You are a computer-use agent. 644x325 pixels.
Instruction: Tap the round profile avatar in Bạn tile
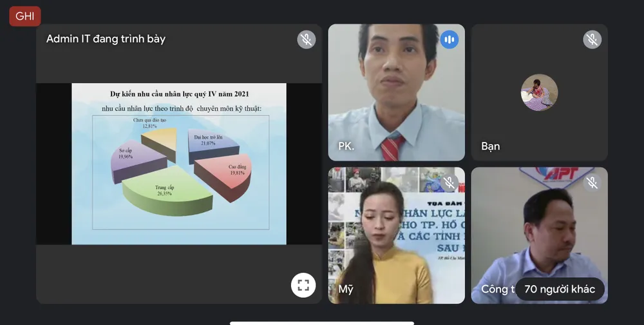539,93
